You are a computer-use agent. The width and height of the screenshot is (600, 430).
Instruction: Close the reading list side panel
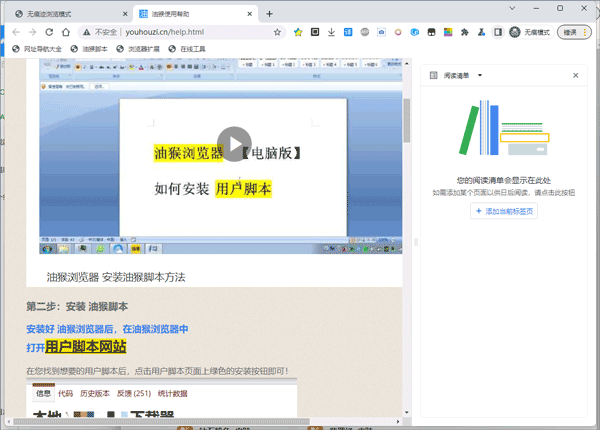point(576,75)
